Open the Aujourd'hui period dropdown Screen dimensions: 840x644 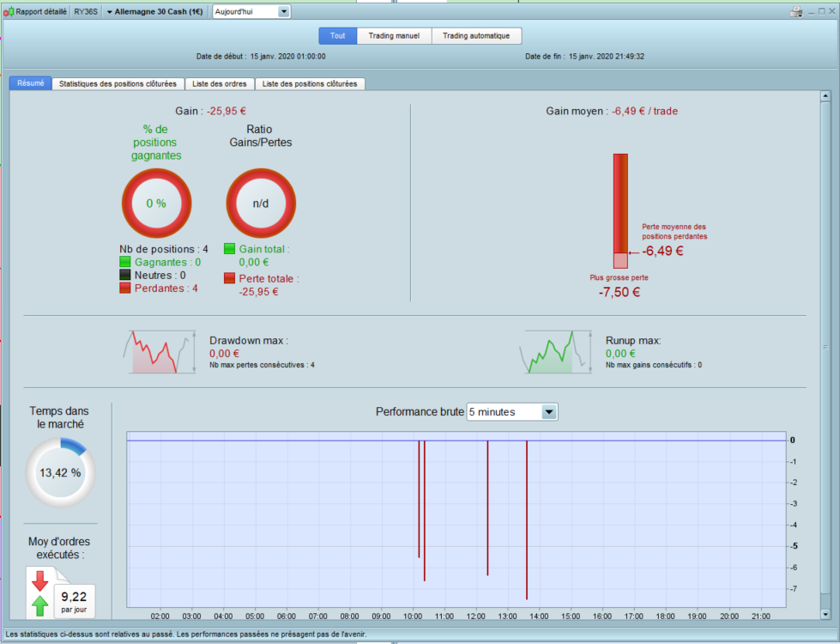coord(251,12)
